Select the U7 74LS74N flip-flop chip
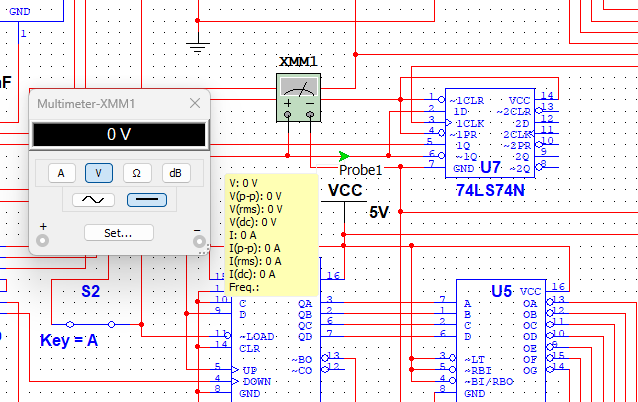Viewport: 638px width, 402px height. pyautogui.click(x=490, y=133)
